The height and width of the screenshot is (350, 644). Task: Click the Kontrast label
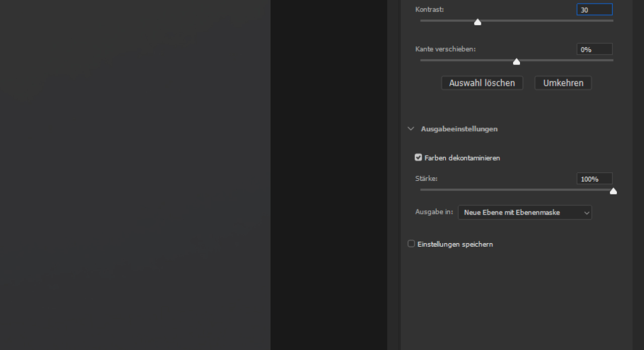[430, 10]
